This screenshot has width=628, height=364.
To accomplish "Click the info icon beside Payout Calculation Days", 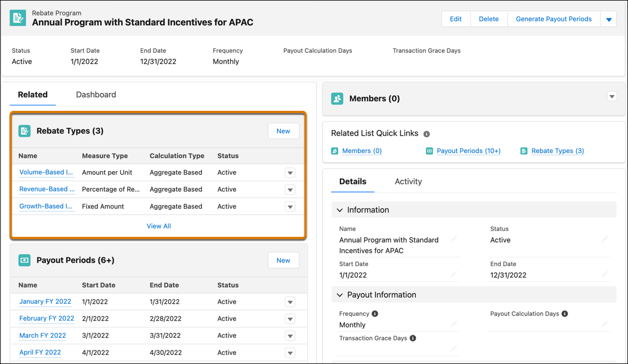I will click(564, 313).
